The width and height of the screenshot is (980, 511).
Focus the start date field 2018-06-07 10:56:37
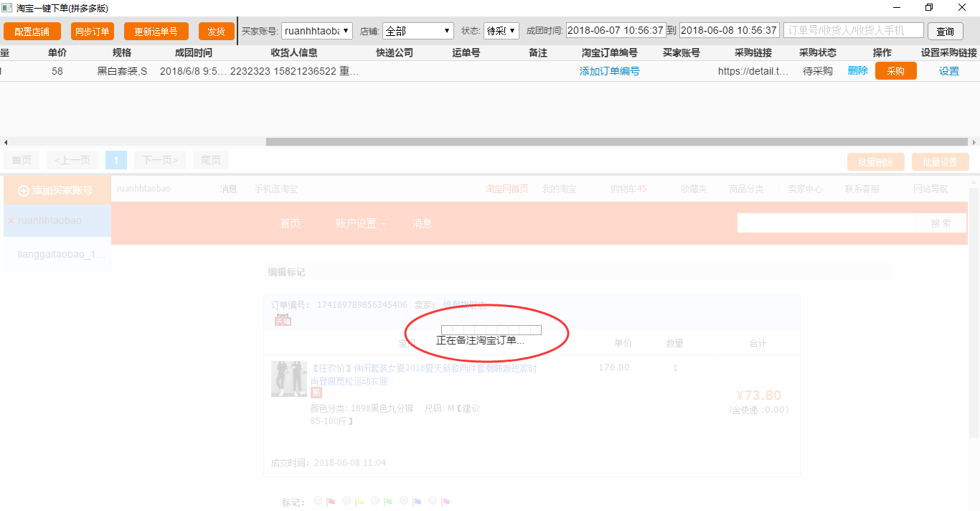tap(616, 31)
